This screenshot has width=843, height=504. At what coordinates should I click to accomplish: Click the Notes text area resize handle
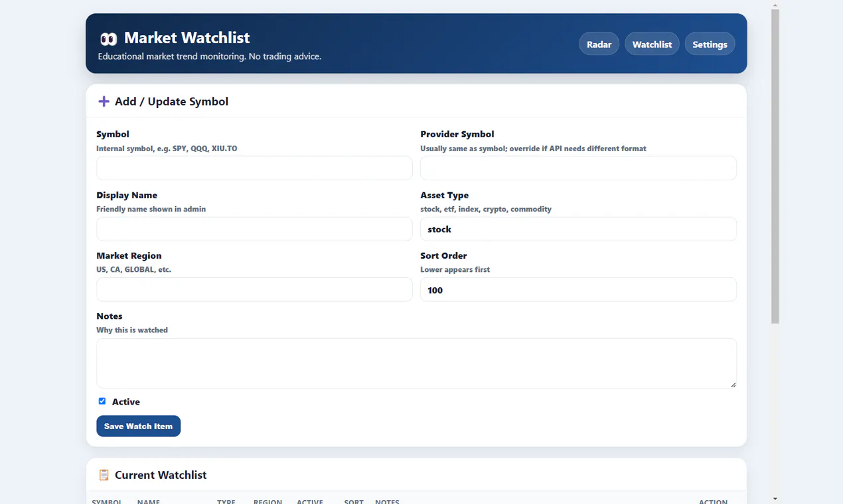pos(733,385)
